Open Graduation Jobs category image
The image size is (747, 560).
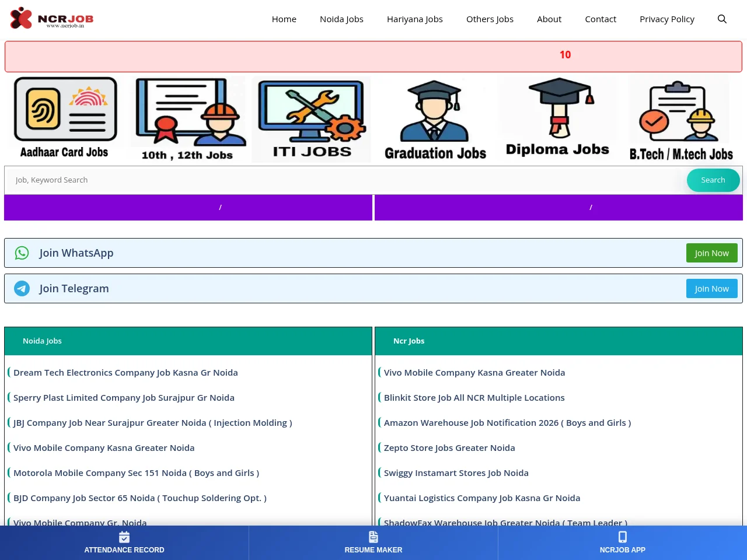[x=435, y=119]
